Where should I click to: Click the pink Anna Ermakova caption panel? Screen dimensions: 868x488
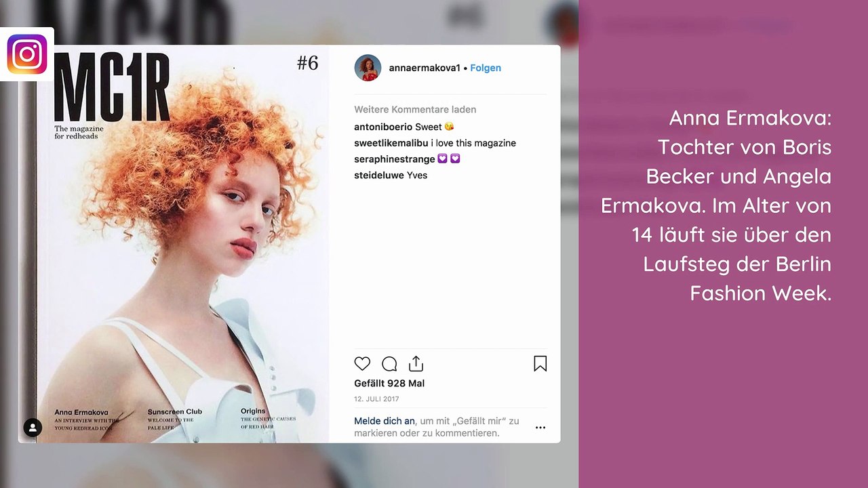pyautogui.click(x=723, y=244)
